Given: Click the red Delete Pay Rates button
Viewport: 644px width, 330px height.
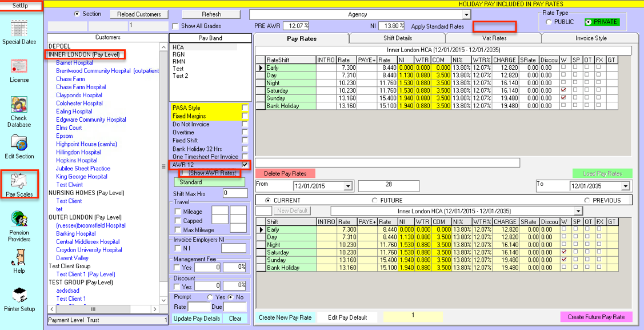Looking at the screenshot, I should point(285,173).
